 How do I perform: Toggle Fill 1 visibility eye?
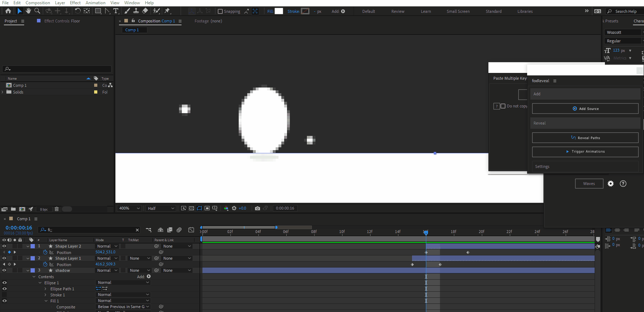coord(4,301)
